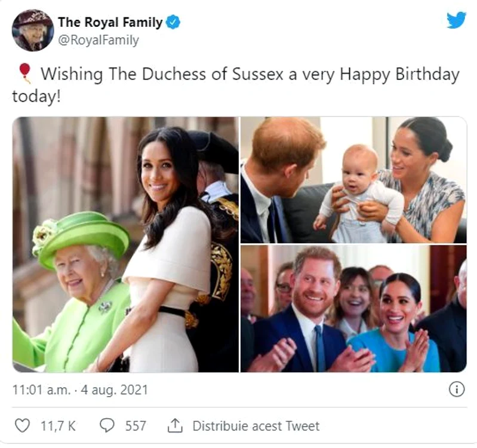Image resolution: width=477 pixels, height=448 pixels.
Task: Click the 4 aug. 2021 date
Action: [114, 390]
